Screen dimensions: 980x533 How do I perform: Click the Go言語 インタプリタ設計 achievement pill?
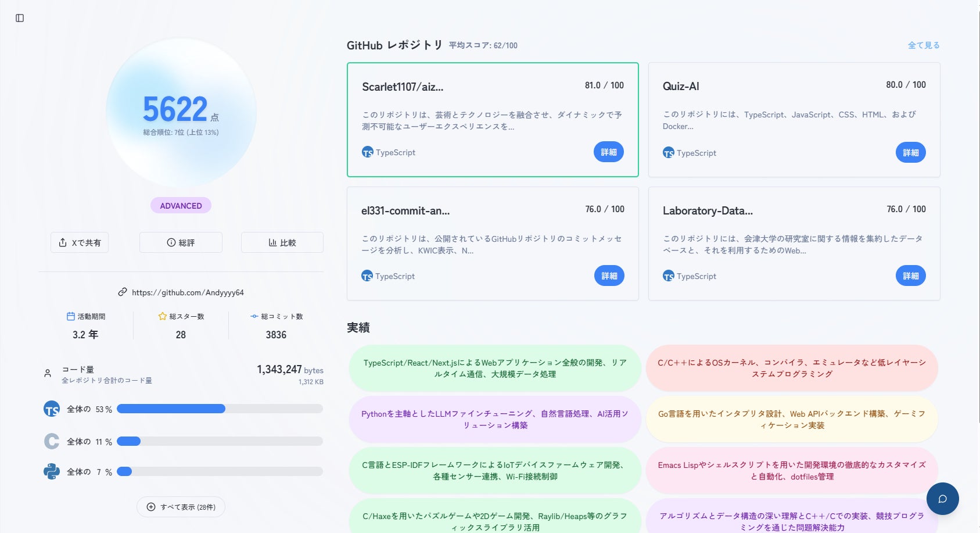pyautogui.click(x=792, y=420)
